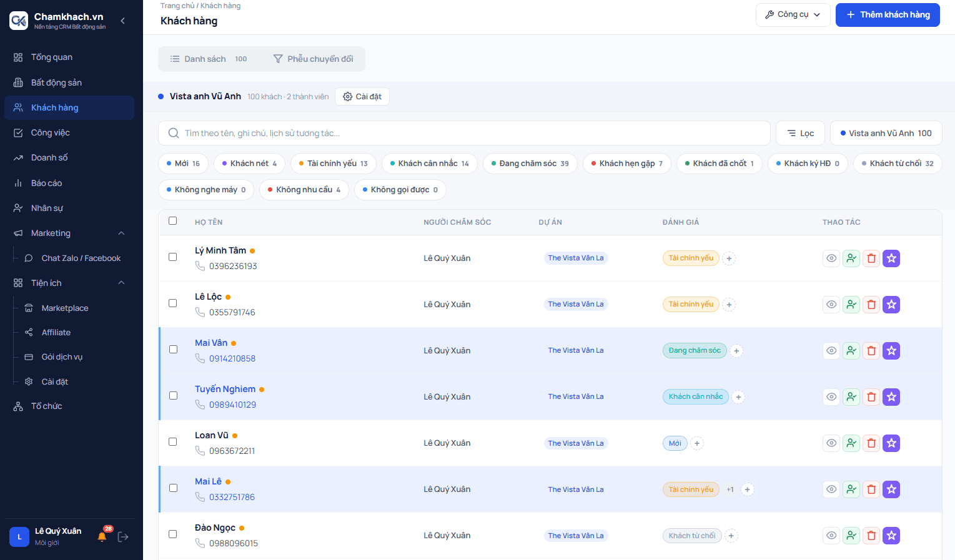Image resolution: width=955 pixels, height=560 pixels.
Task: View details eye icon for Lê Lộc
Action: pyautogui.click(x=831, y=305)
